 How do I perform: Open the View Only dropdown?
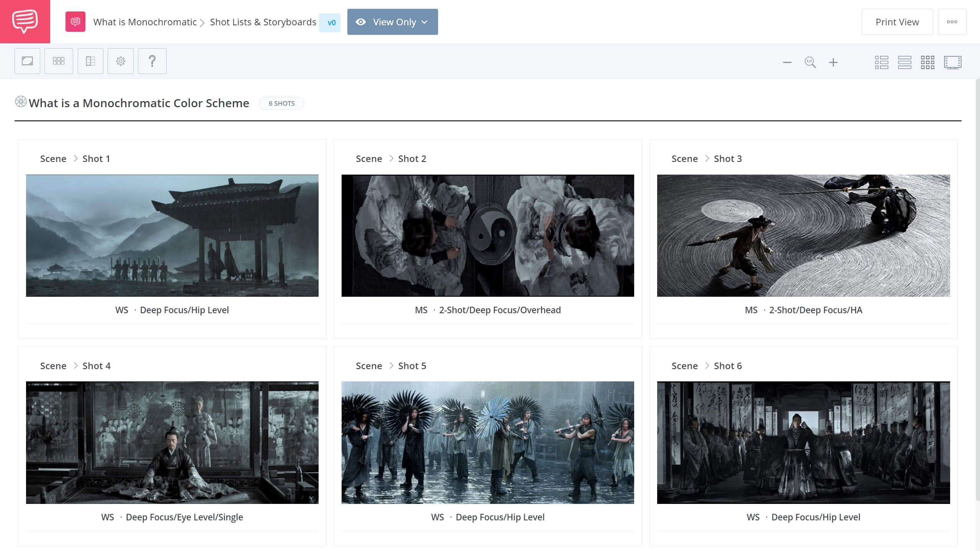point(393,22)
